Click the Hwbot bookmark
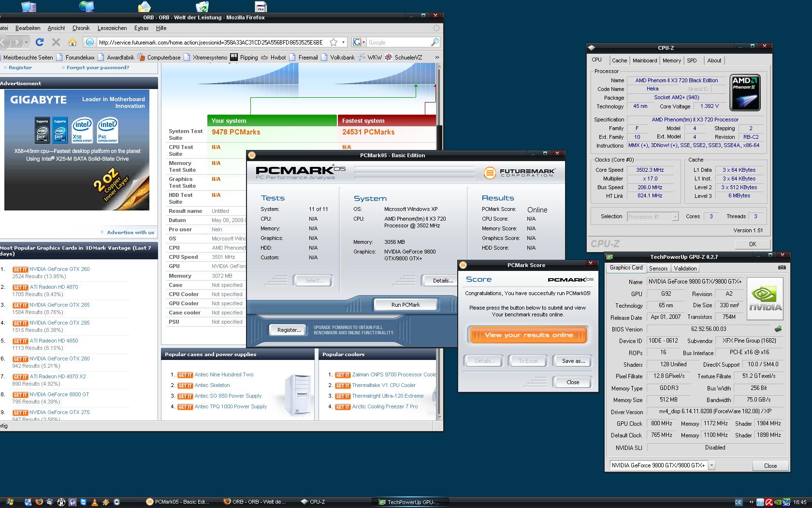Viewport: 812px width, 508px height. click(273, 57)
